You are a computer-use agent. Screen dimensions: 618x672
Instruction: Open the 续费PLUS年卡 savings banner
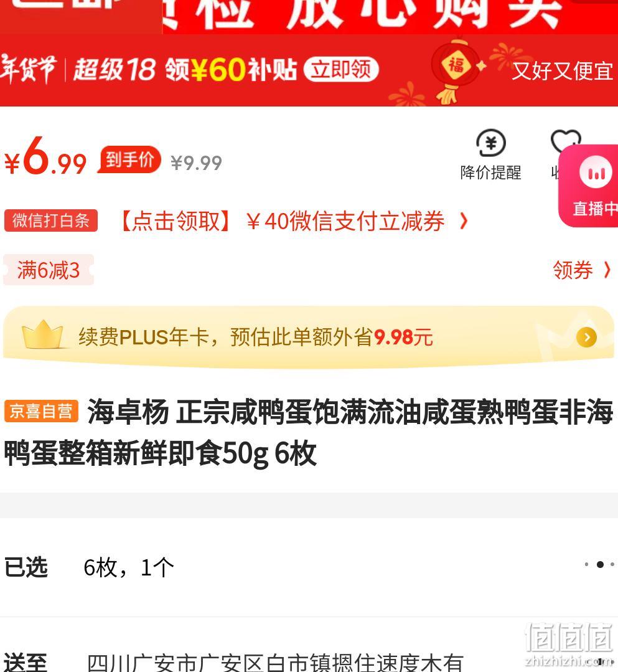tap(308, 337)
